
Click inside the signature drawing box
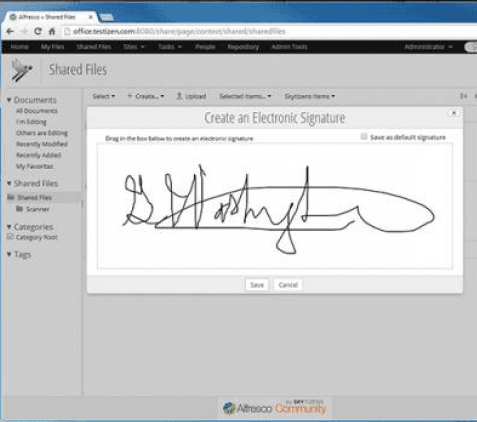point(275,205)
